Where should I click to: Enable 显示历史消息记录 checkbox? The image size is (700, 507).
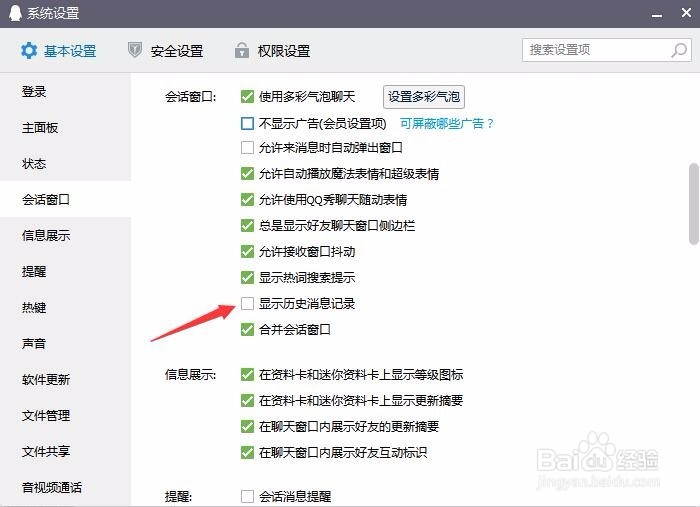pyautogui.click(x=247, y=303)
